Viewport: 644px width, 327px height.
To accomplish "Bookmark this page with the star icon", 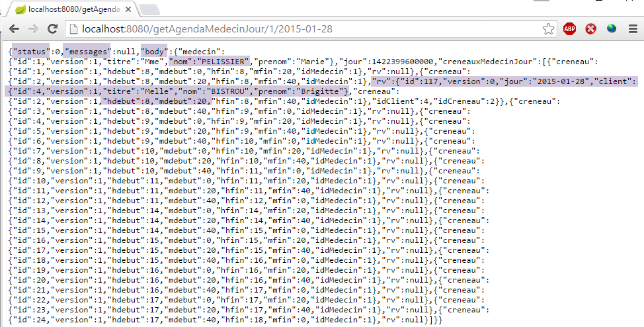I will [548, 29].
